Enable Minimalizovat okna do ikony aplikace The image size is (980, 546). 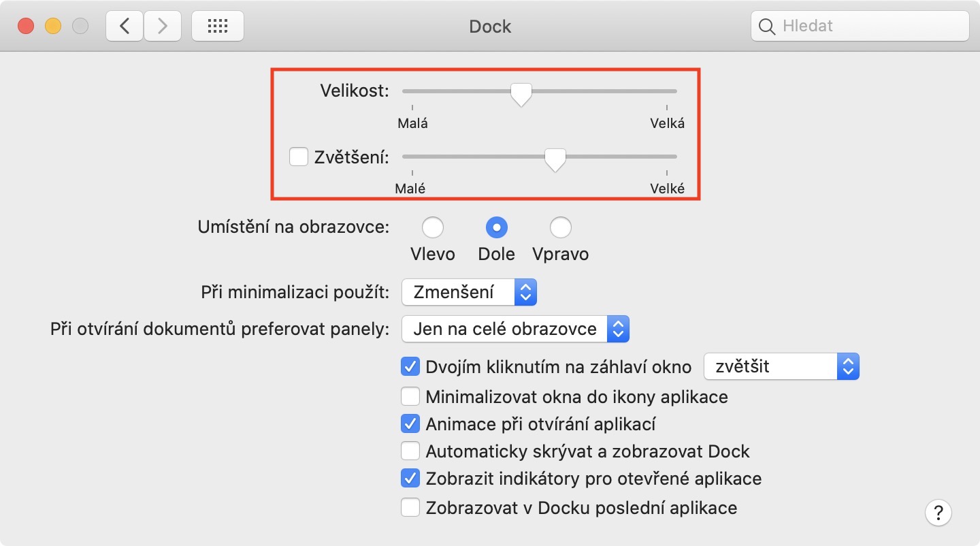pyautogui.click(x=410, y=396)
